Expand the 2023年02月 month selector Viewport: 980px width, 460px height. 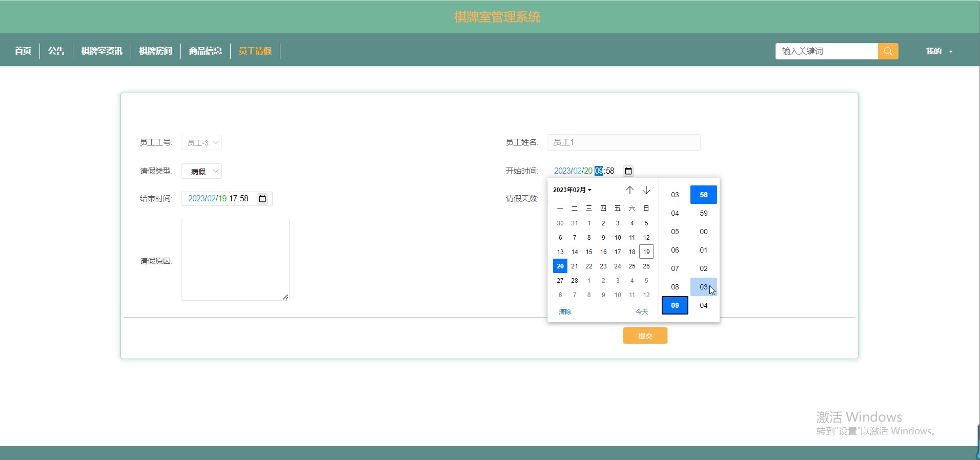[x=572, y=190]
